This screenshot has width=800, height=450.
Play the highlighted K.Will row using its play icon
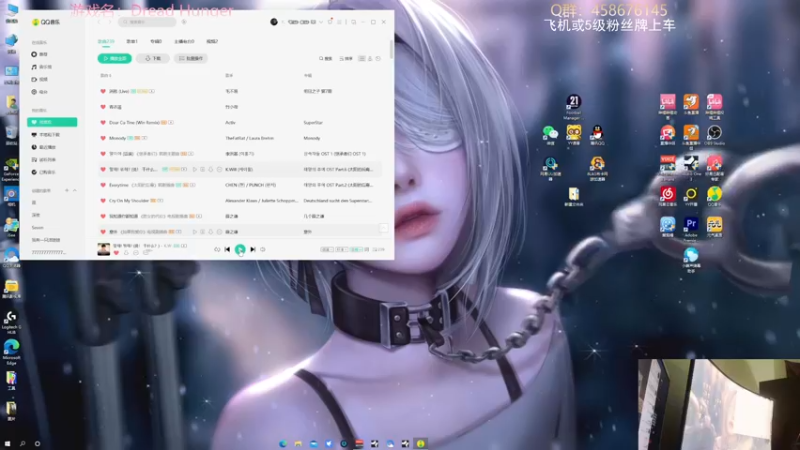[194, 169]
